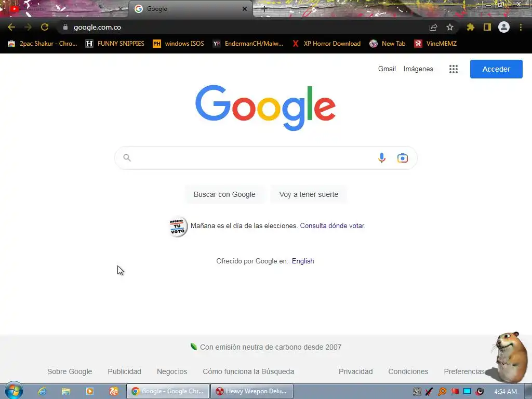
Task: Start voice search with the microphone
Action: pos(382,158)
